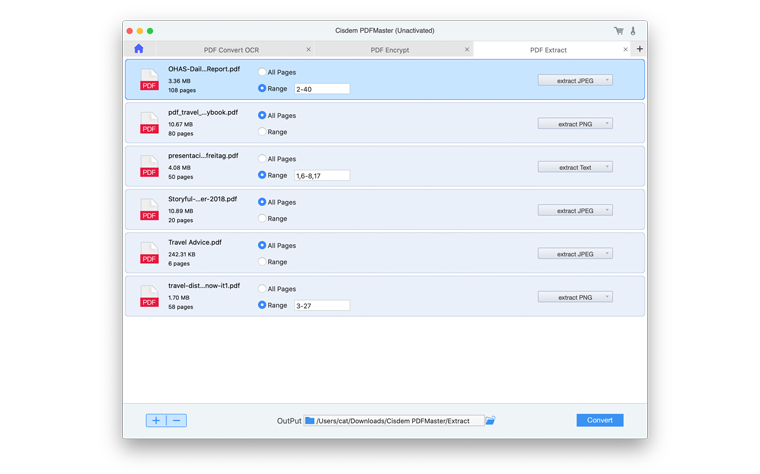Viewport: 760px width, 474px height.
Task: Open extract JPEG dropdown for Storyful-...er-2018.pdf
Action: point(575,210)
